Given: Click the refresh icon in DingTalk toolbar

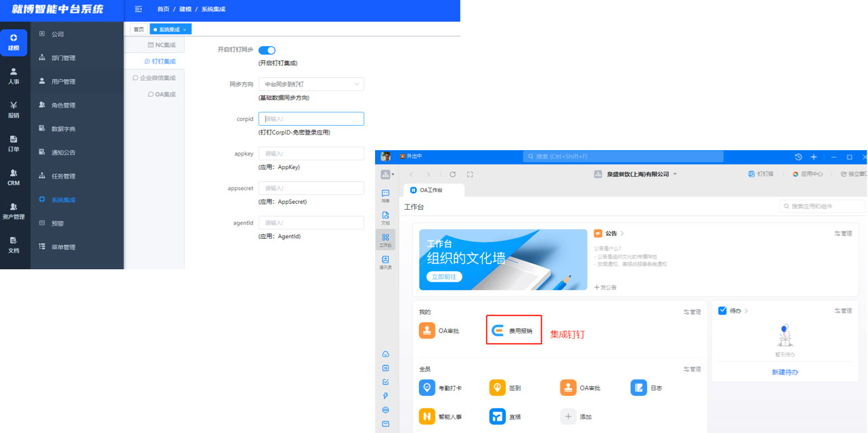Looking at the screenshot, I should click(x=452, y=175).
